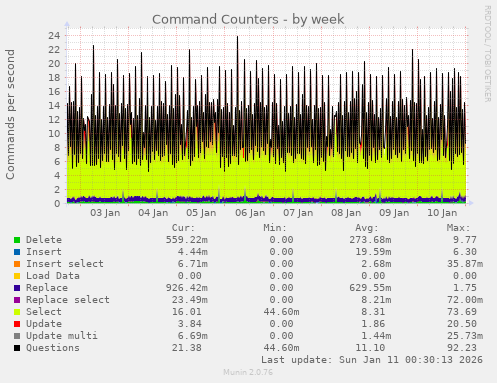Click Questions current value 21.38
This screenshot has height=383, width=497.
point(187,348)
